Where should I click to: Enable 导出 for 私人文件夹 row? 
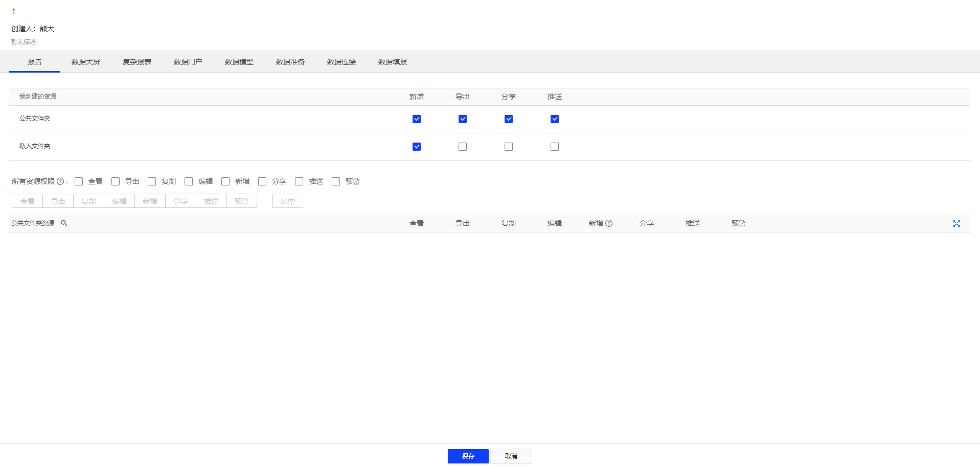(463, 147)
